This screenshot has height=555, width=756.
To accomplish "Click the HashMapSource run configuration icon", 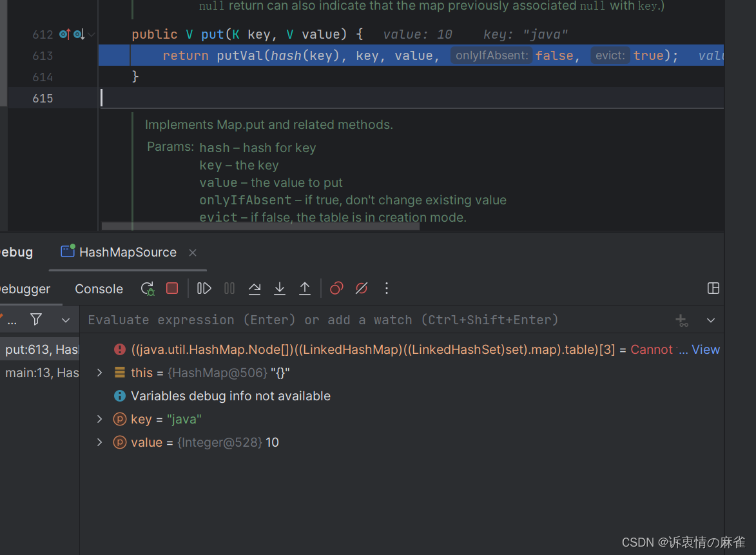I will click(68, 251).
